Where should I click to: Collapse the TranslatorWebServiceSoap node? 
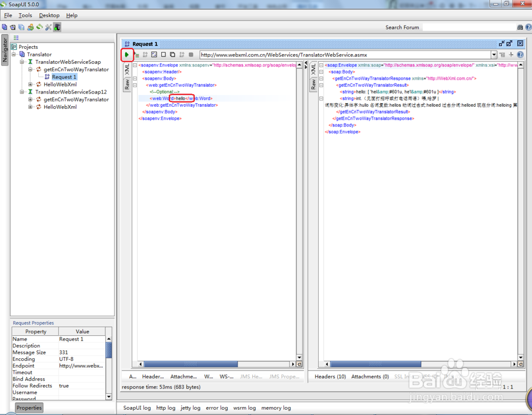click(x=22, y=62)
